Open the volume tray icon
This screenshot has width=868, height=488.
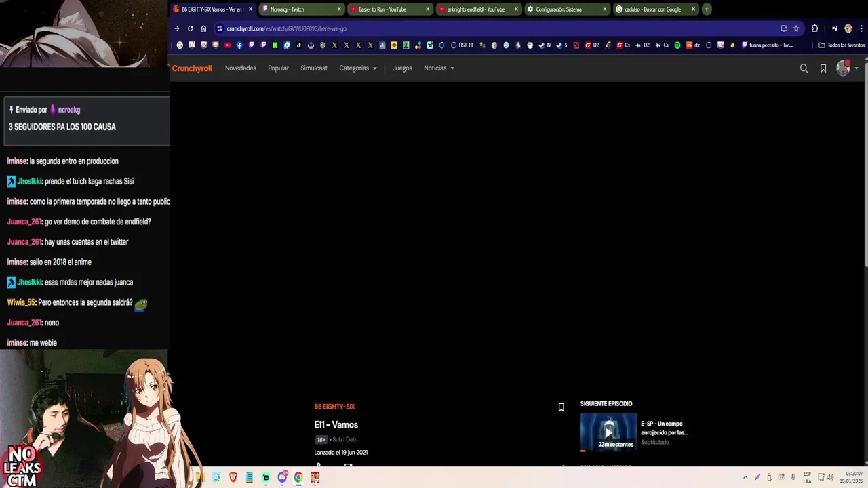831,477
